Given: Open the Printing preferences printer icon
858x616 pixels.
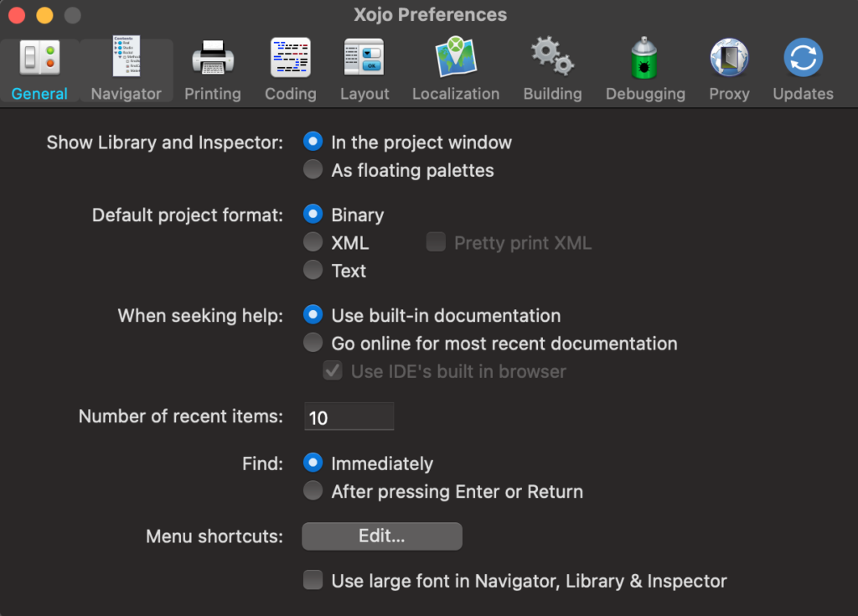Looking at the screenshot, I should pyautogui.click(x=213, y=58).
